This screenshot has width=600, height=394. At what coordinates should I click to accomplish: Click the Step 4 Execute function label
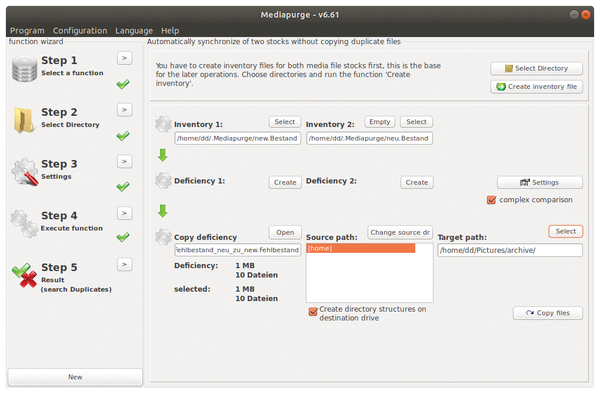pyautogui.click(x=72, y=228)
